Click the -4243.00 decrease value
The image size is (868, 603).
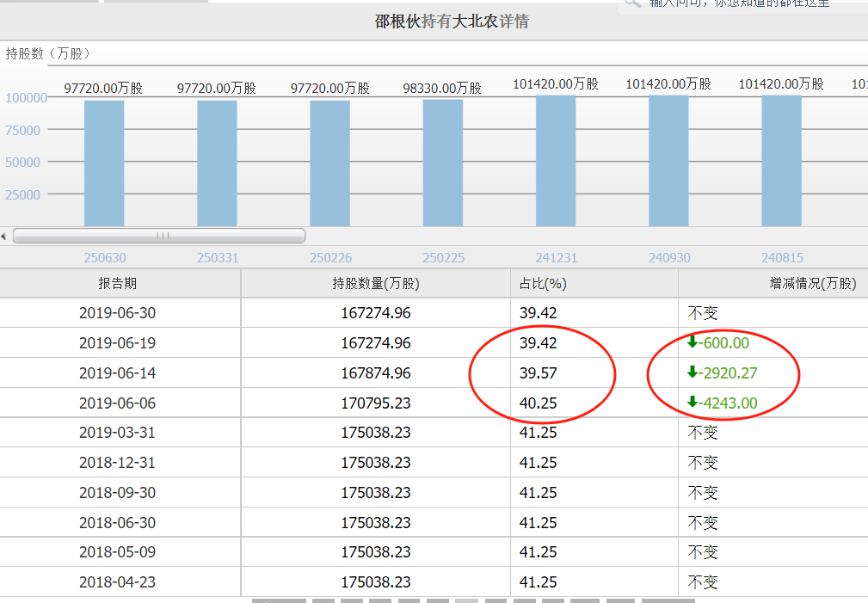(x=728, y=403)
